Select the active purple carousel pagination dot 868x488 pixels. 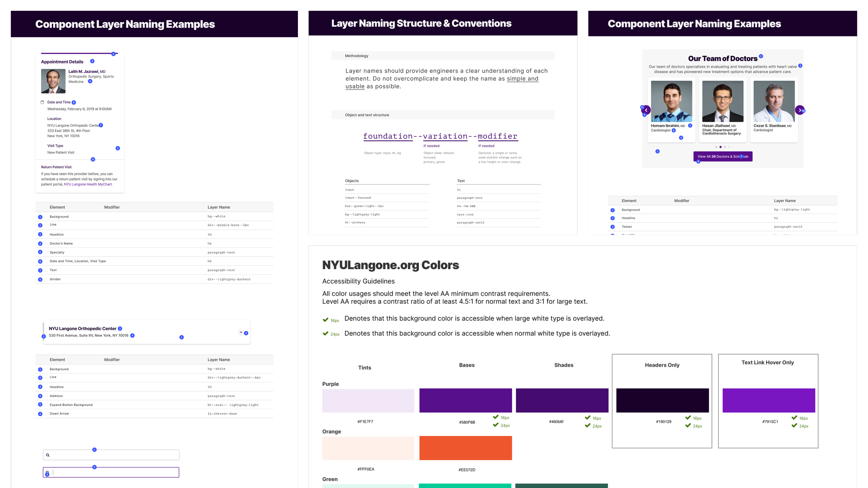click(x=720, y=147)
